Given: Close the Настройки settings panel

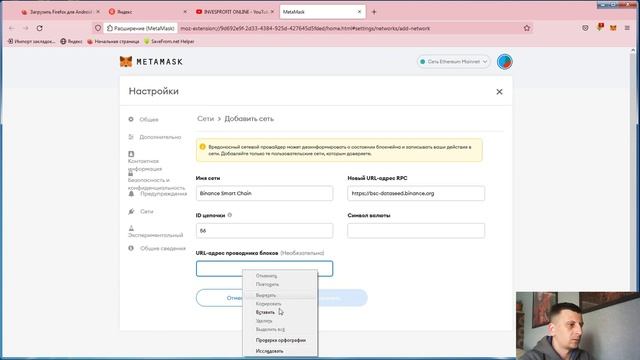Looking at the screenshot, I should 499,92.
